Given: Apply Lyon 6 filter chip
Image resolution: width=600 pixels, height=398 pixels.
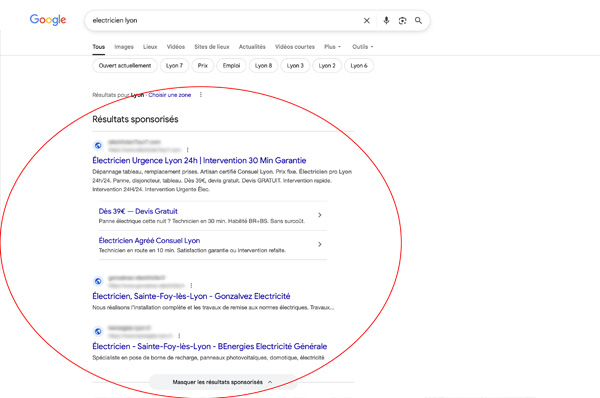Looking at the screenshot, I should coord(359,65).
